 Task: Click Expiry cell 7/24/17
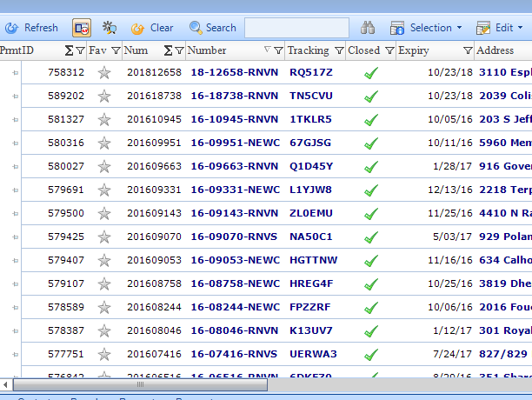click(x=452, y=354)
